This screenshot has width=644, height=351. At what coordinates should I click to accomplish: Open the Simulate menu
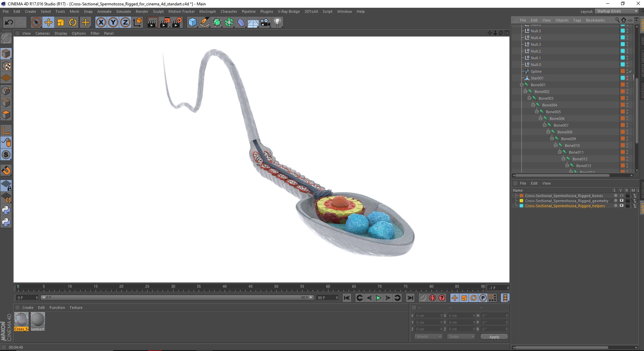point(124,11)
